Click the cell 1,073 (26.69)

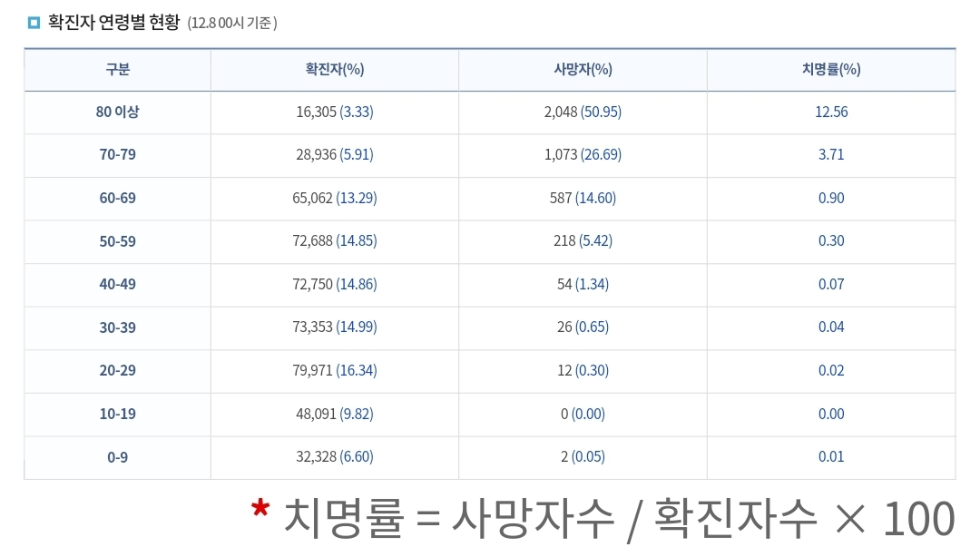583,154
